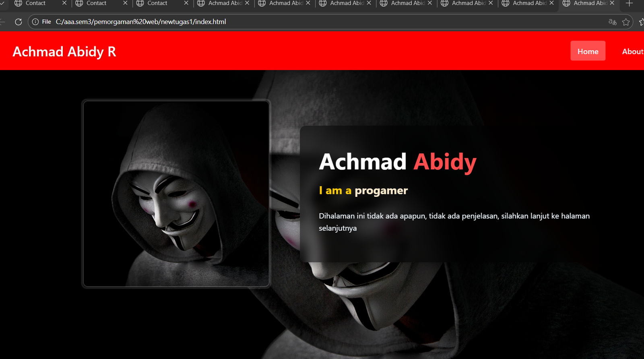
Task: Click the Achmad Abidy heading text
Action: (x=398, y=162)
